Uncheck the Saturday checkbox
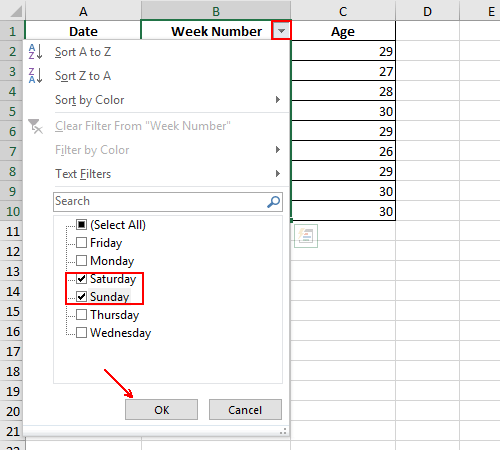This screenshot has width=500, height=450. pos(82,278)
